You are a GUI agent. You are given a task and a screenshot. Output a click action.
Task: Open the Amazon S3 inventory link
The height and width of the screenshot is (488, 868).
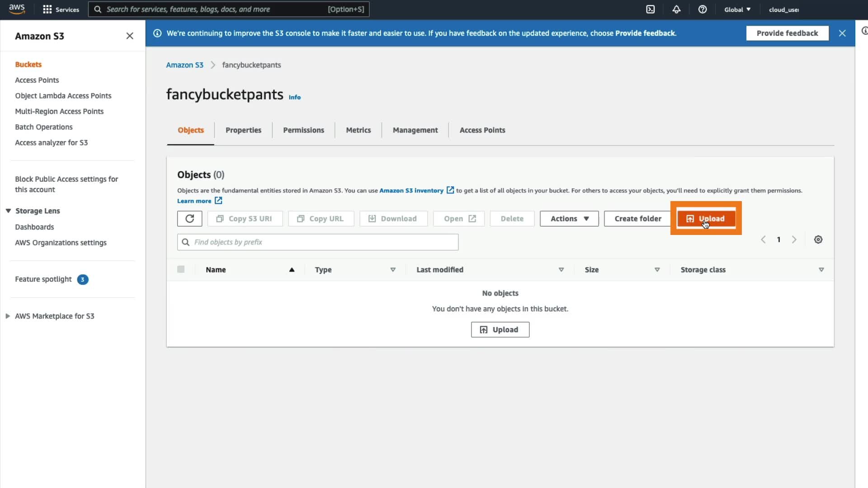(x=411, y=191)
